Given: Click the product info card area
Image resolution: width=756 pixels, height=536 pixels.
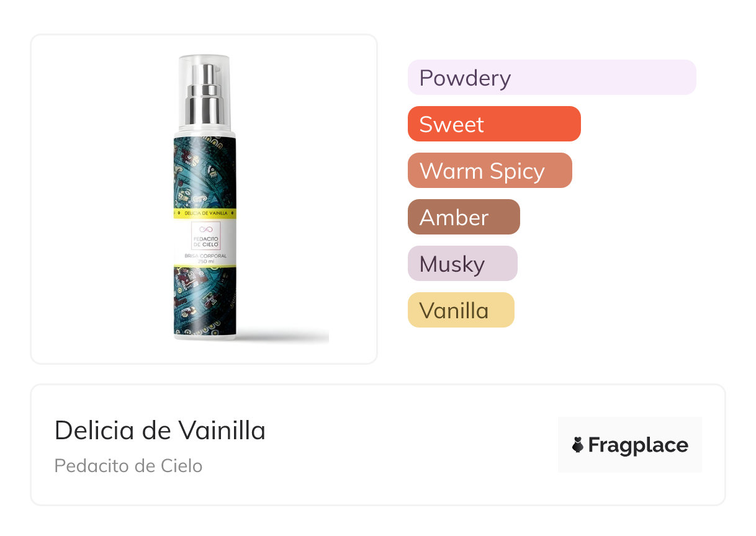Looking at the screenshot, I should [x=378, y=445].
